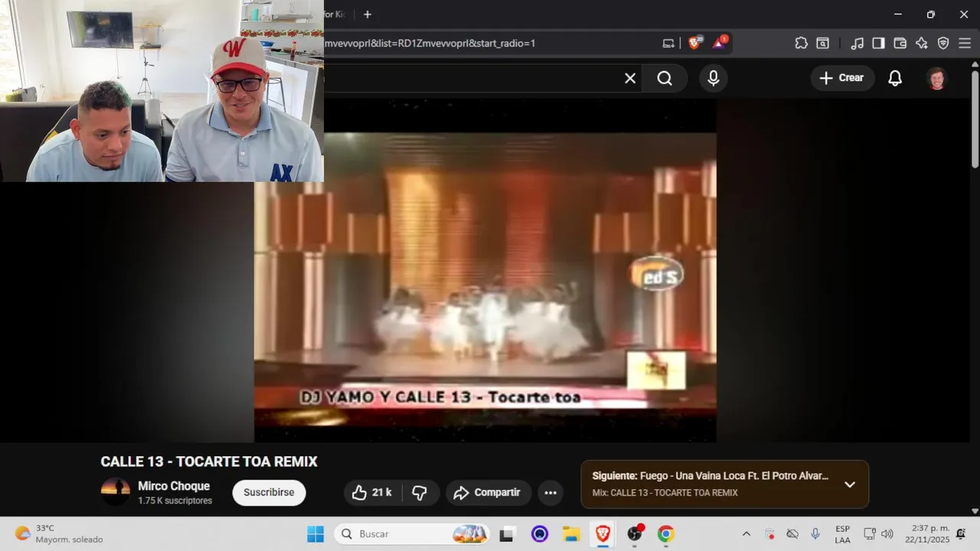Open the purple circular app on taskbar
The image size is (980, 551).
(x=540, y=534)
